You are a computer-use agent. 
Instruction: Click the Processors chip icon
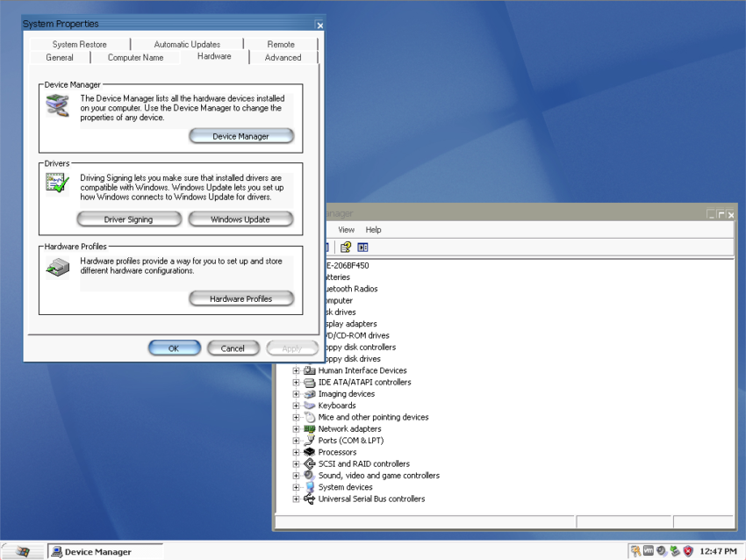click(x=309, y=452)
